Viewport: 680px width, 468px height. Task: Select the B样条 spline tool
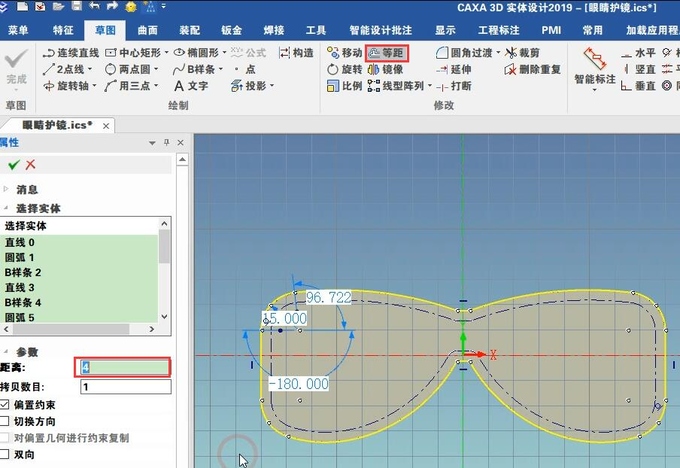coord(194,69)
